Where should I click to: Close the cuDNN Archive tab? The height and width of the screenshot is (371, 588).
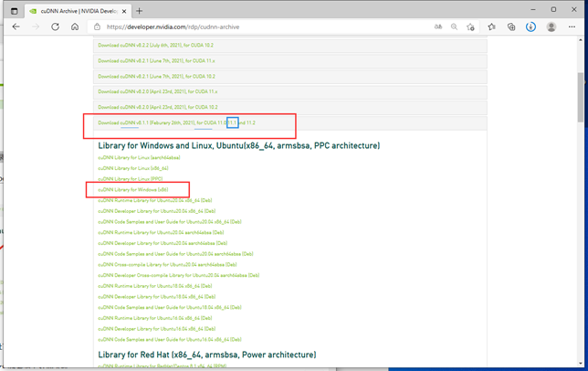(124, 11)
